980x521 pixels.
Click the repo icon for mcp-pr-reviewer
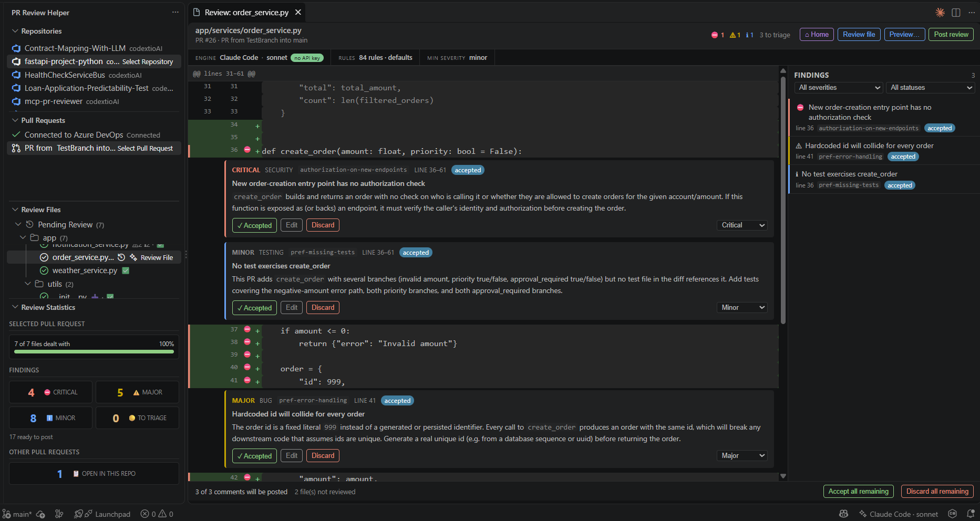[16, 101]
